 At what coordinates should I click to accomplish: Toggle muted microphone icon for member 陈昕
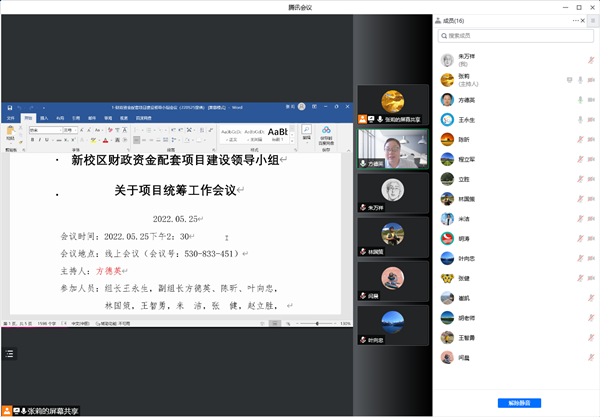[579, 141]
